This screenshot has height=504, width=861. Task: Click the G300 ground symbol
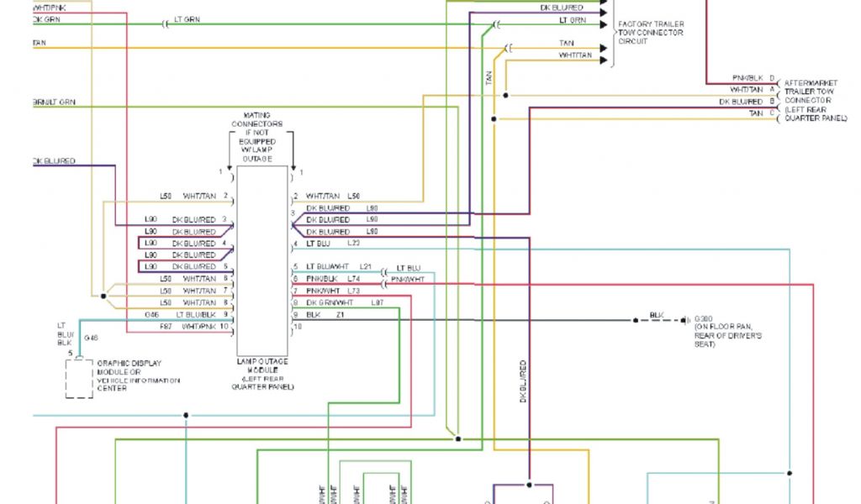[686, 320]
